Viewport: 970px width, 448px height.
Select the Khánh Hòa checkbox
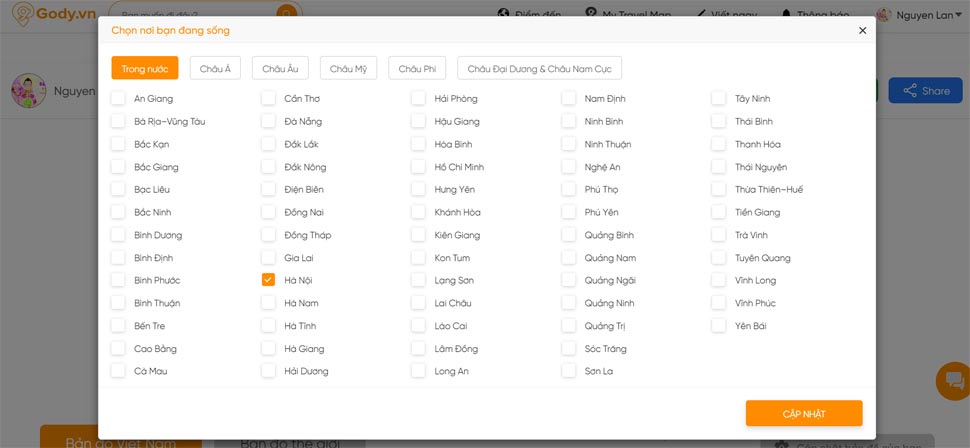click(418, 212)
